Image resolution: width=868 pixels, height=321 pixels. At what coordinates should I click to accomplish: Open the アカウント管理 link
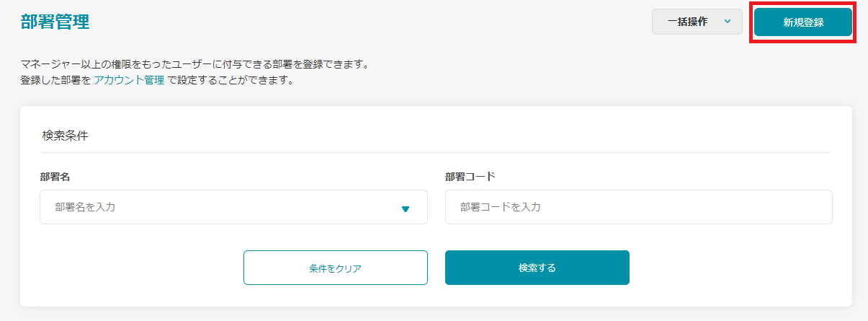129,80
